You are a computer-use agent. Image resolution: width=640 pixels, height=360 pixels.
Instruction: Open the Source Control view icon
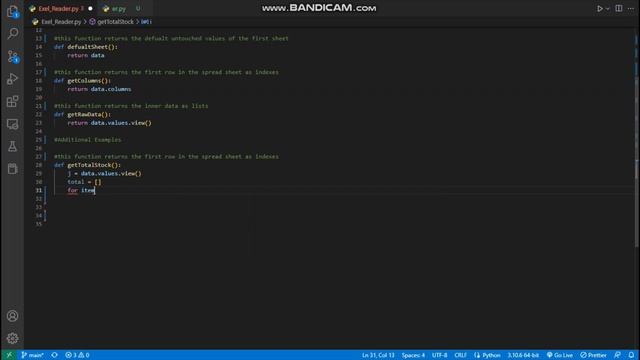point(12,56)
